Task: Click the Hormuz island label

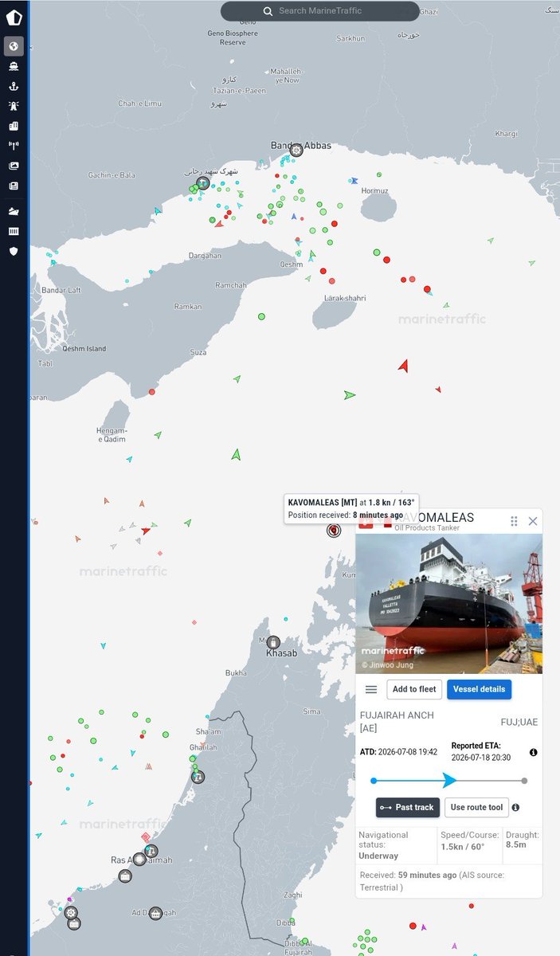Action: (375, 191)
